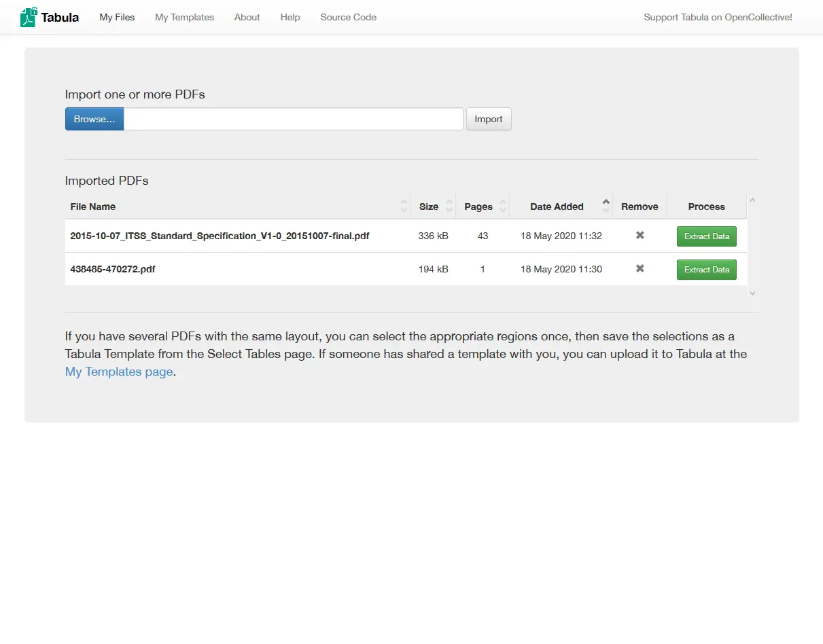This screenshot has width=823, height=644.
Task: Click the table scrollbar down arrow
Action: pyautogui.click(x=752, y=293)
